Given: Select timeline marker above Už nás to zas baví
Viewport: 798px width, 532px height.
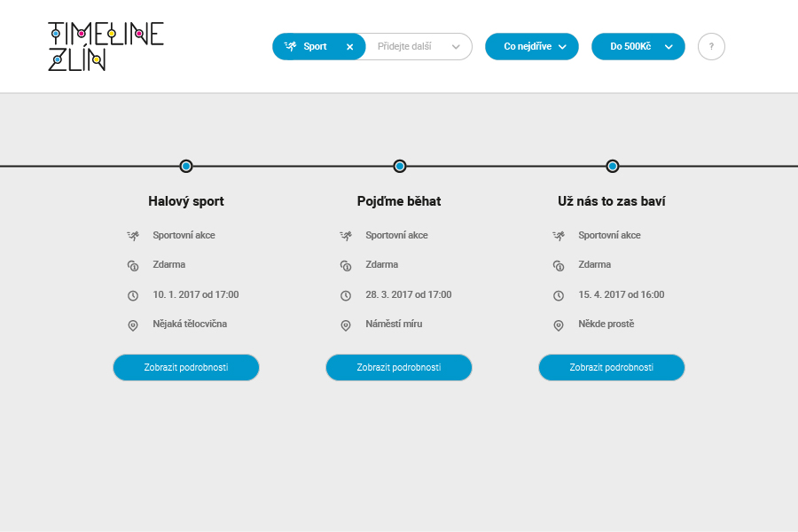Looking at the screenshot, I should point(613,166).
